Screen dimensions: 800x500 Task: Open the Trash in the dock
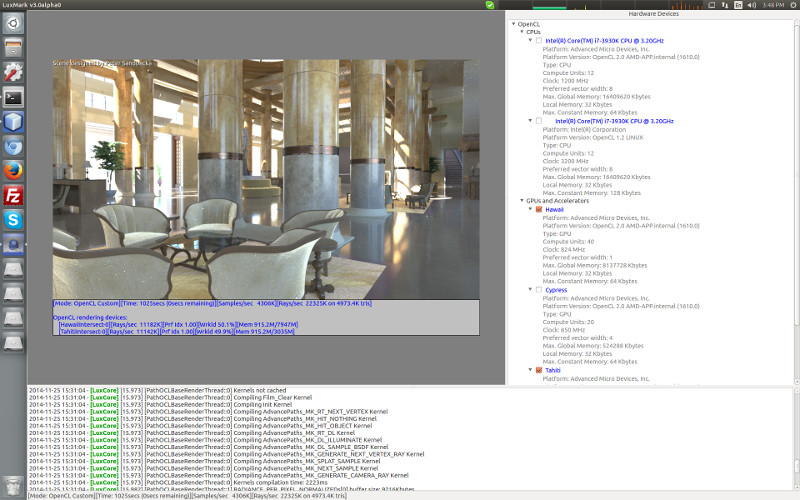(13, 487)
